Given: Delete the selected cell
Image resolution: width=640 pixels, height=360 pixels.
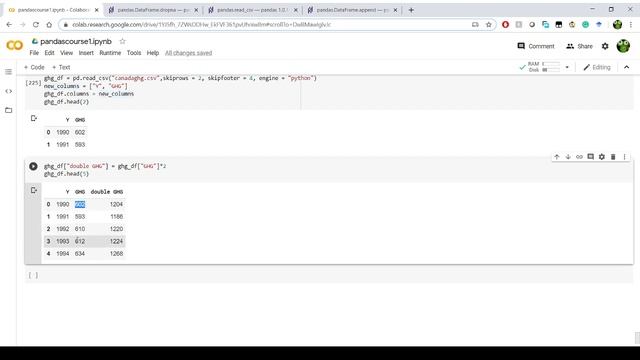Looking at the screenshot, I should pos(613,157).
